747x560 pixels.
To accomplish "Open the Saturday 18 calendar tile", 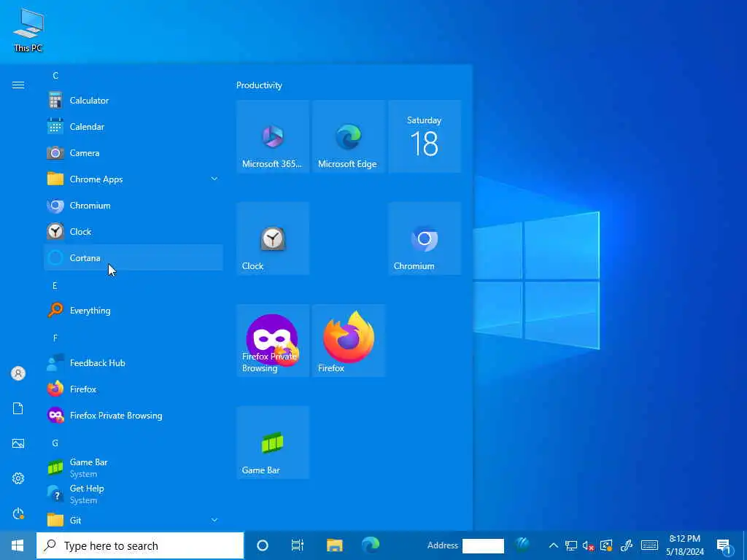I will [425, 136].
